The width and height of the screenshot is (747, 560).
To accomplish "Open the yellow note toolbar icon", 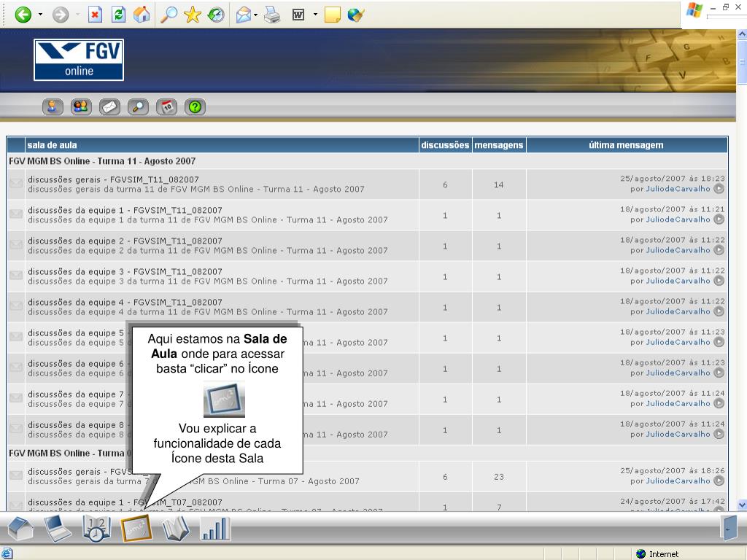I will [333, 15].
